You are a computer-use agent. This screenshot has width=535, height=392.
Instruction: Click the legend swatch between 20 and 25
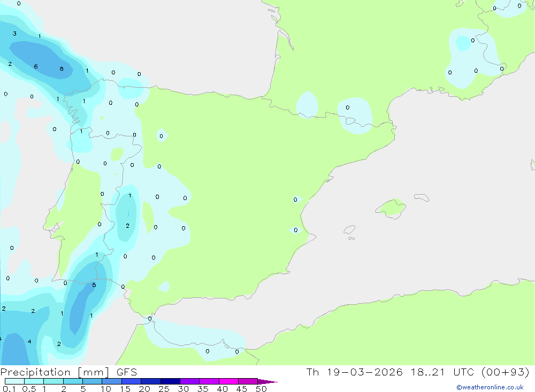pyautogui.click(x=150, y=381)
